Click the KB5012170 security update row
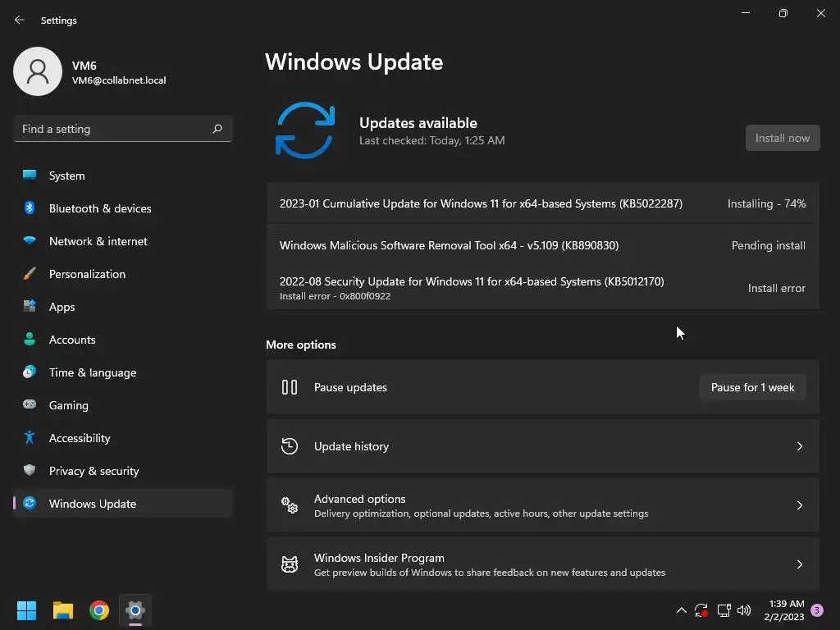Viewport: 840px width, 630px height. coord(543,288)
